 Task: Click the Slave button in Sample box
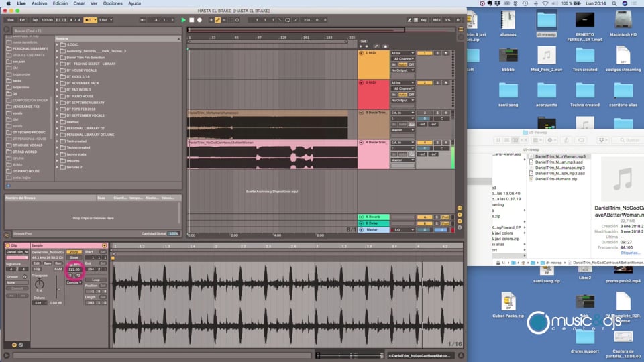tap(74, 257)
